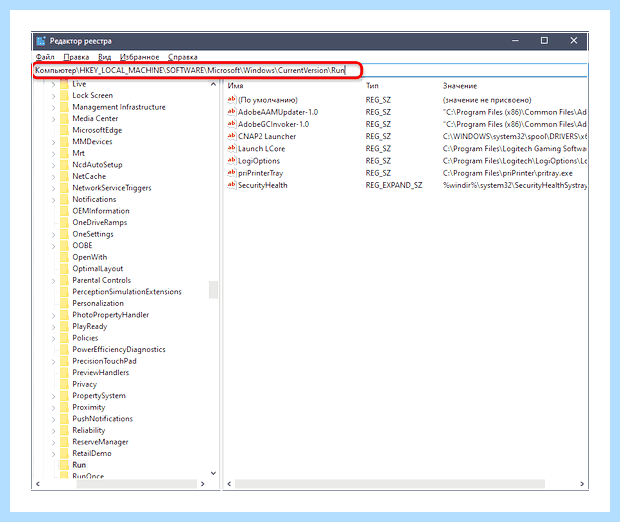Click the key tree vertical scrollbar thumb
This screenshot has width=620, height=522.
pyautogui.click(x=213, y=290)
